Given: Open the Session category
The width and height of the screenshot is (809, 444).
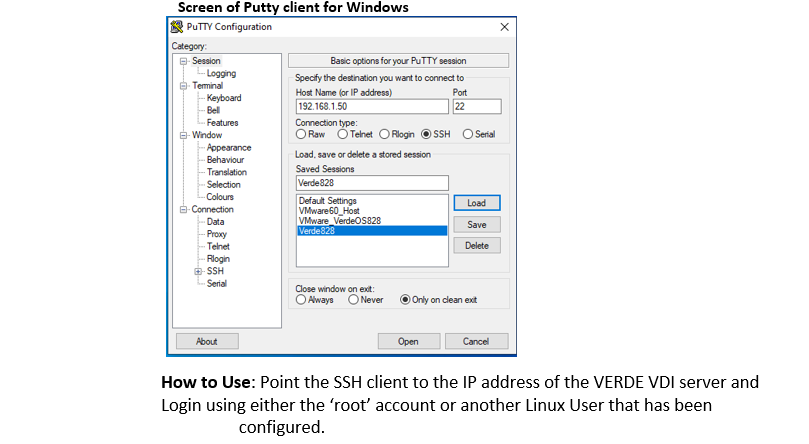Looking at the screenshot, I should click(x=206, y=61).
